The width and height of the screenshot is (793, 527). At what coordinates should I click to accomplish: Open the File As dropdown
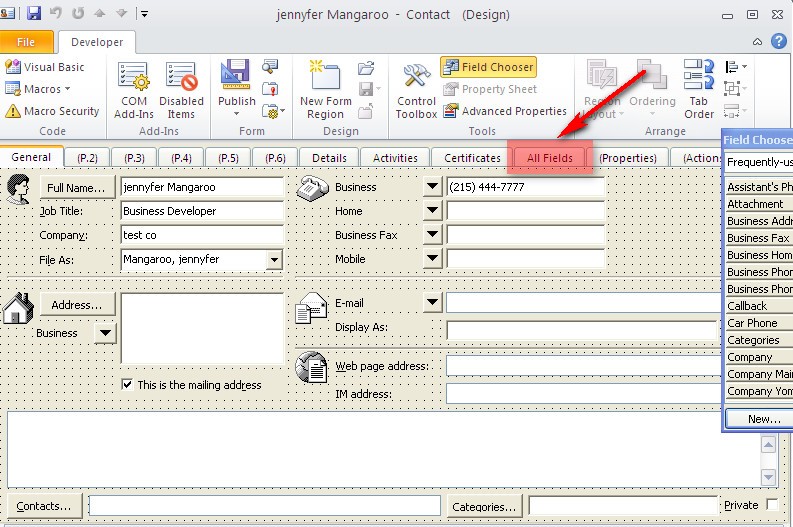pos(274,260)
